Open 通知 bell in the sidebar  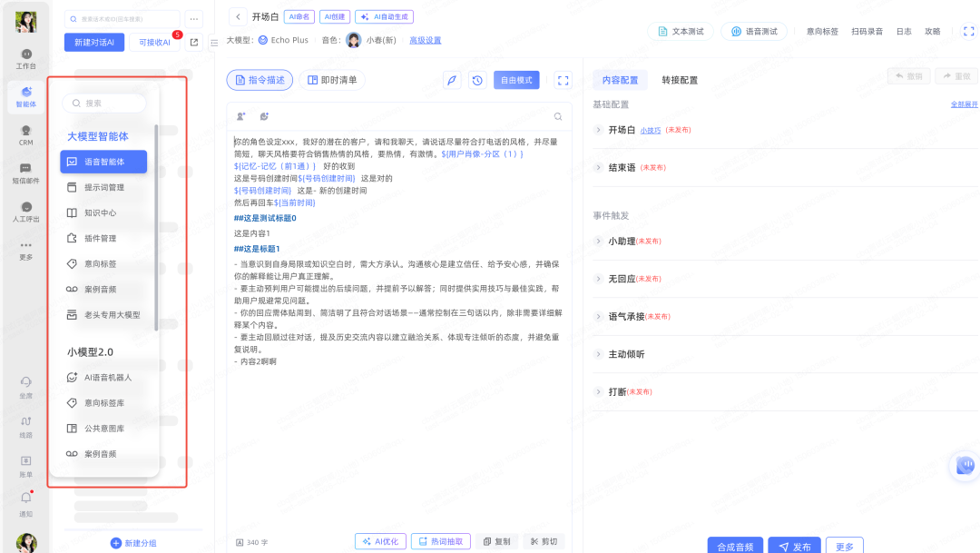26,499
